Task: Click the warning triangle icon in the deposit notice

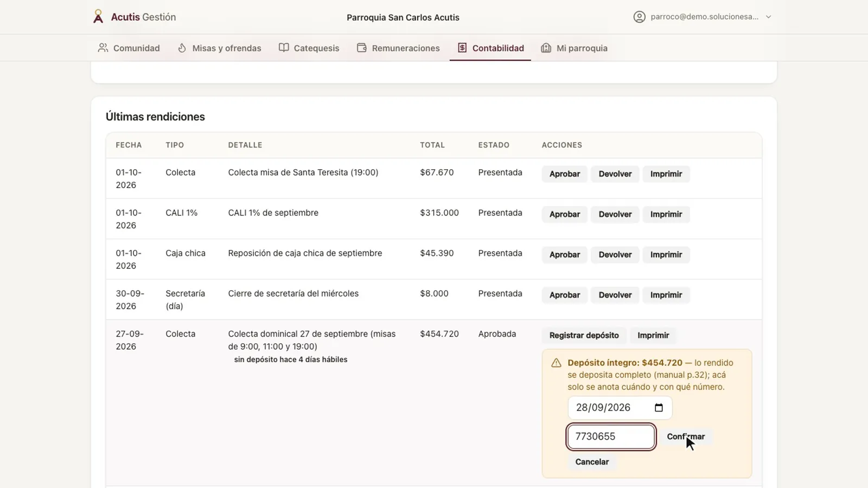Action: [556, 363]
